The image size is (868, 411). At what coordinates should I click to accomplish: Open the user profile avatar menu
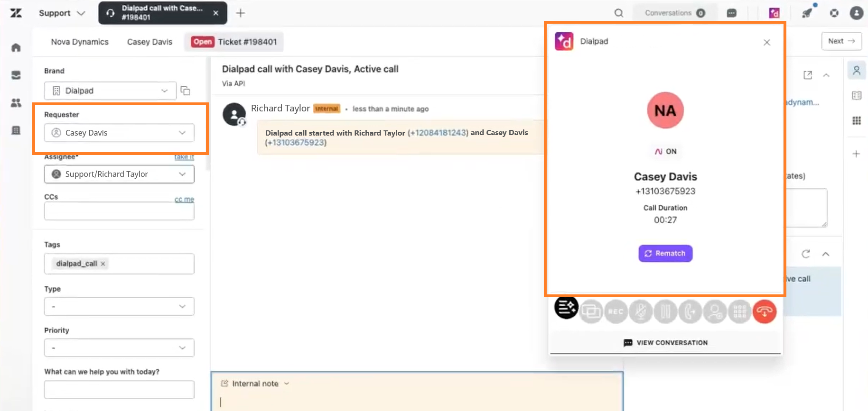point(857,13)
